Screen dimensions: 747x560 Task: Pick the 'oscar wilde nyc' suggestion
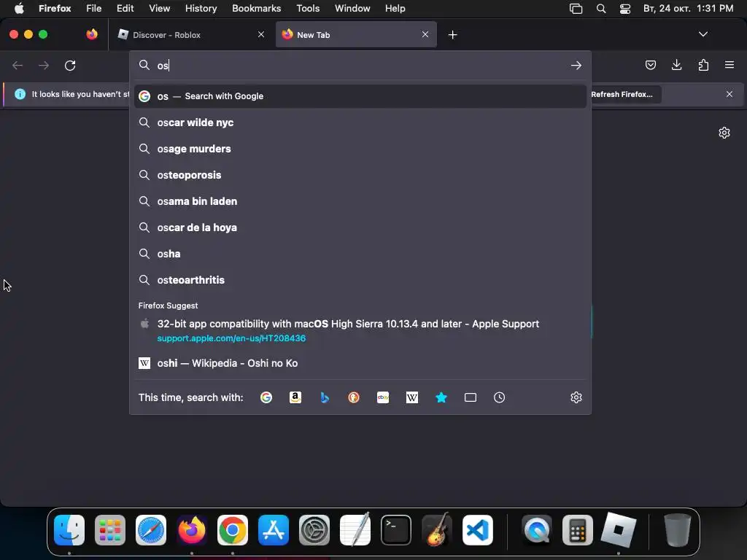click(360, 122)
